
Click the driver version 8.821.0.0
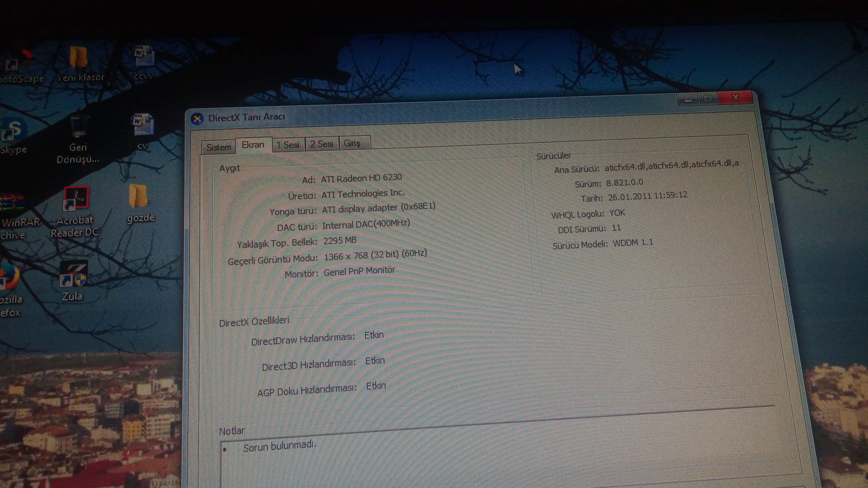point(624,183)
